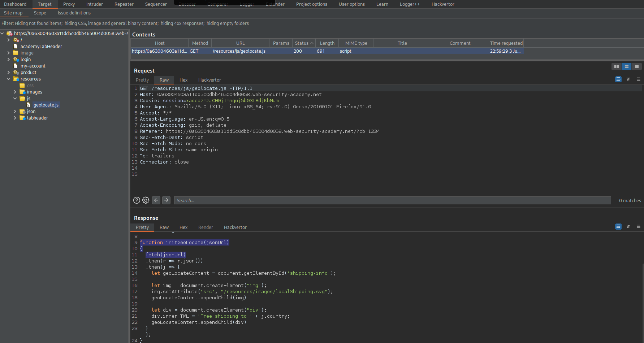This screenshot has width=644, height=343.
Task: Expand the images folder node
Action: click(x=15, y=92)
